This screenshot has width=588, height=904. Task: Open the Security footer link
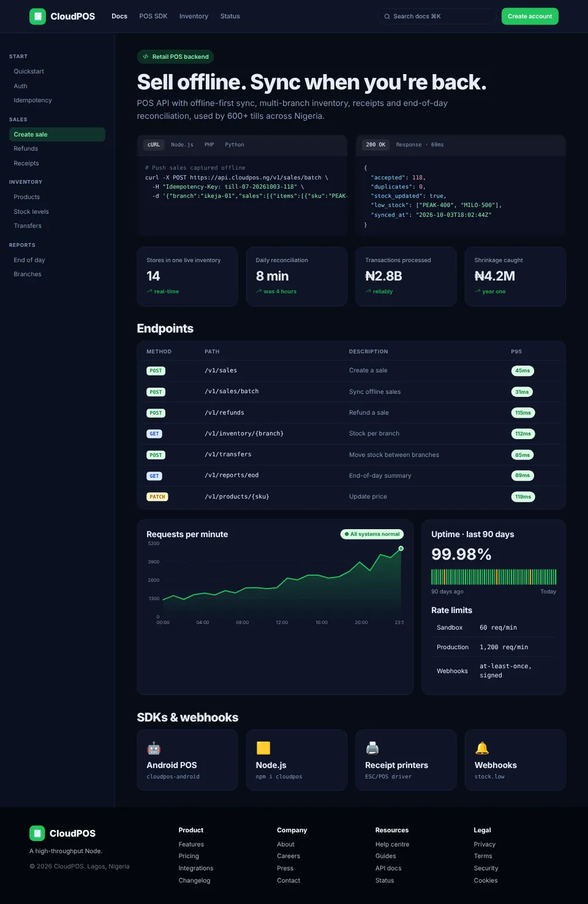(x=486, y=868)
